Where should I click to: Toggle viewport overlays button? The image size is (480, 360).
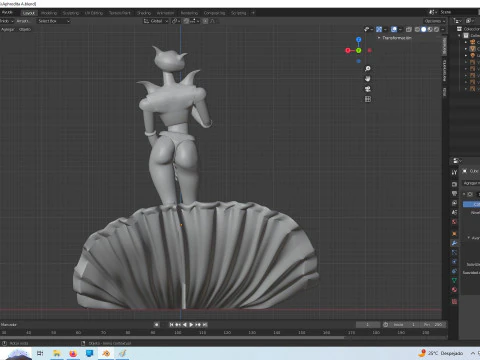pyautogui.click(x=394, y=29)
